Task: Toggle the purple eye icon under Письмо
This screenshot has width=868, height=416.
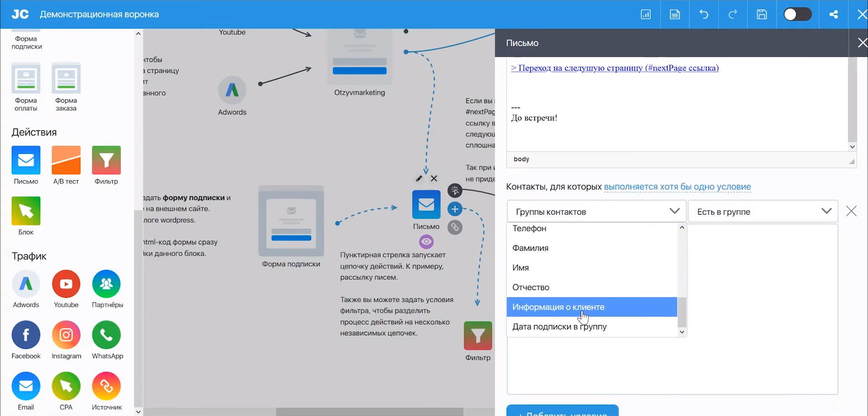Action: [426, 242]
